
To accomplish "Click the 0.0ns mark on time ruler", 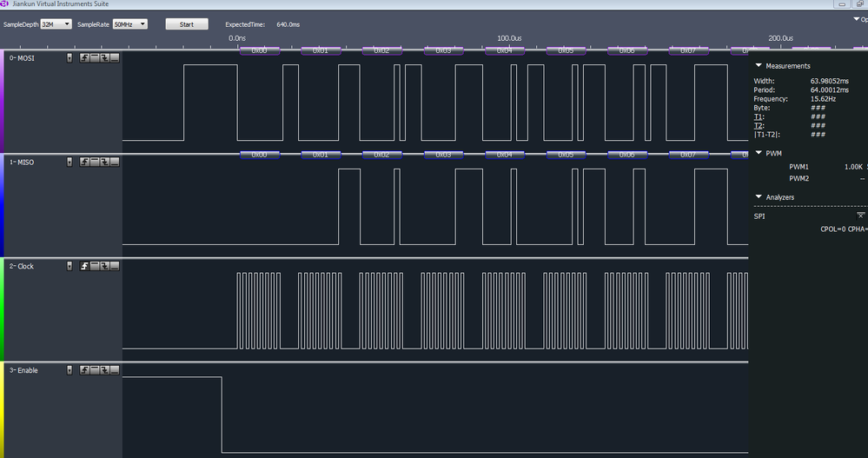I will click(237, 38).
